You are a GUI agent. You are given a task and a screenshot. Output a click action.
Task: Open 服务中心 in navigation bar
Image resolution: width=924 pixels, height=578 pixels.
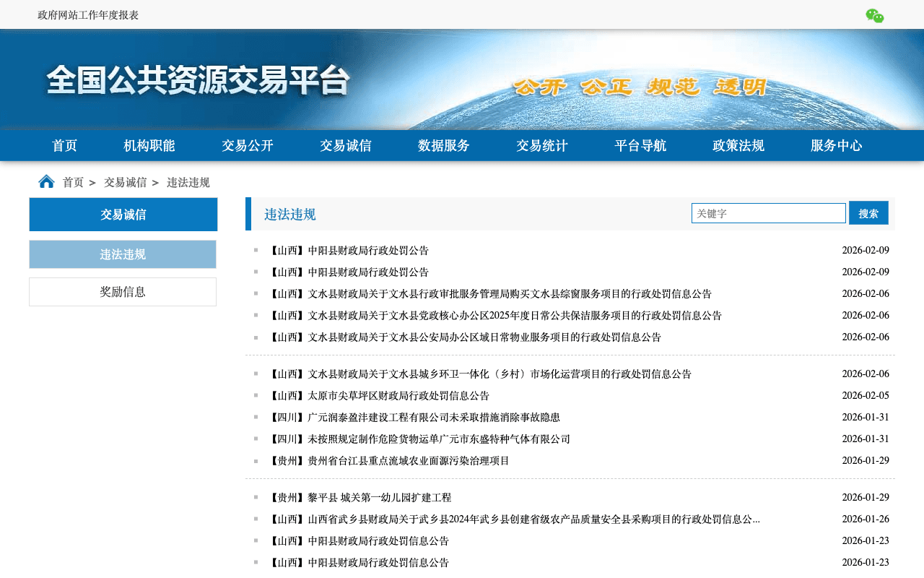837,146
